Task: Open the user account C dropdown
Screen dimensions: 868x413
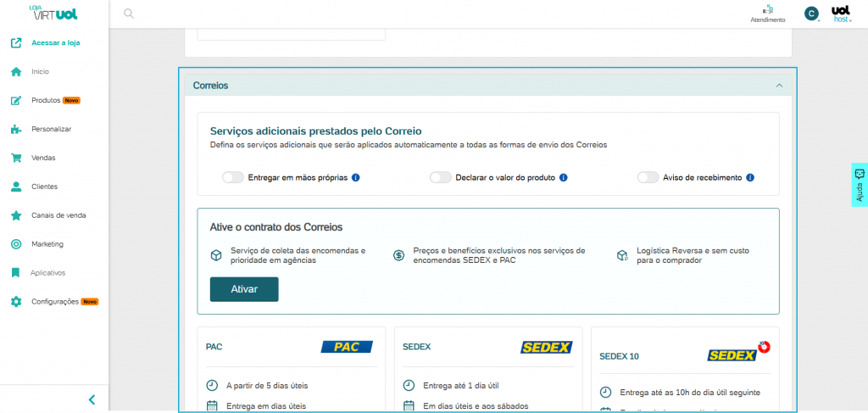Action: click(x=812, y=14)
